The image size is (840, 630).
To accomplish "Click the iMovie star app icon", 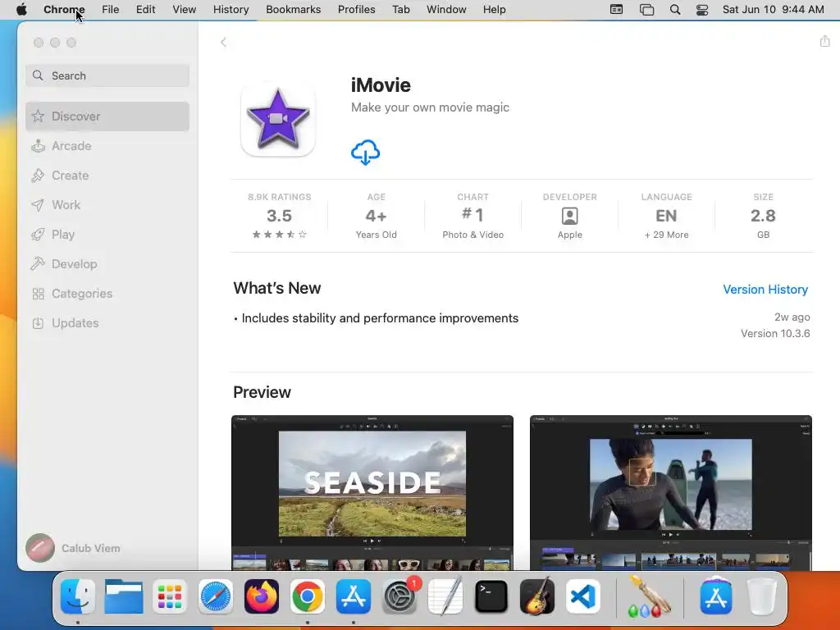I will pos(277,119).
